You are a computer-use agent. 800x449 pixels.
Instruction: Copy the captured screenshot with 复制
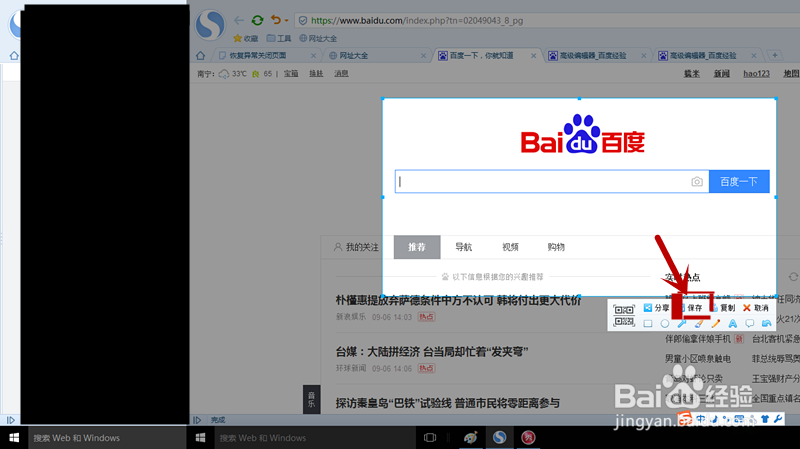coord(723,308)
